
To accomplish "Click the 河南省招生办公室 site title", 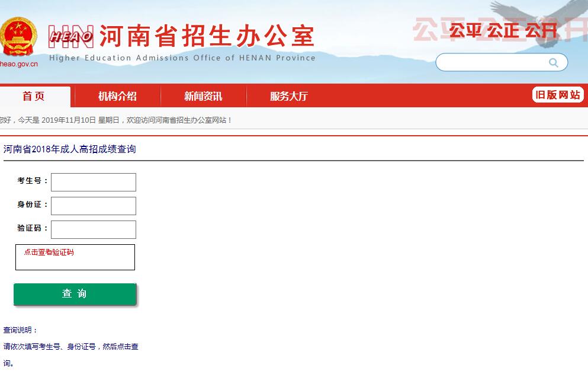I will click(x=206, y=37).
